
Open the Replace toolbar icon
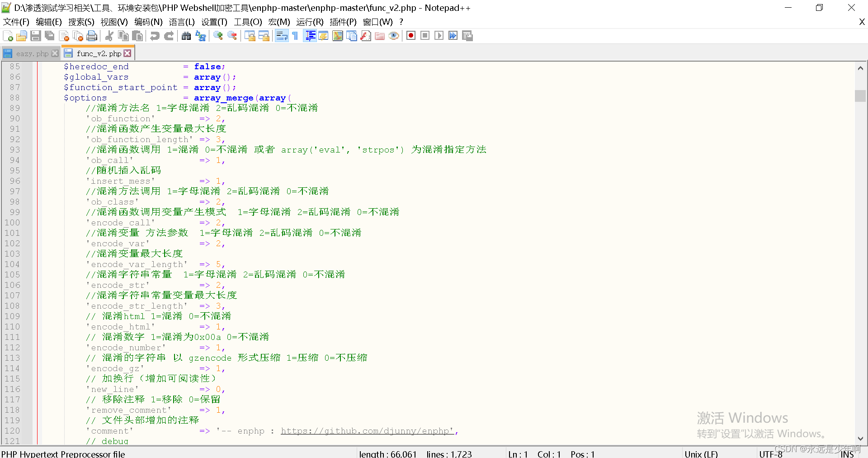(200, 36)
